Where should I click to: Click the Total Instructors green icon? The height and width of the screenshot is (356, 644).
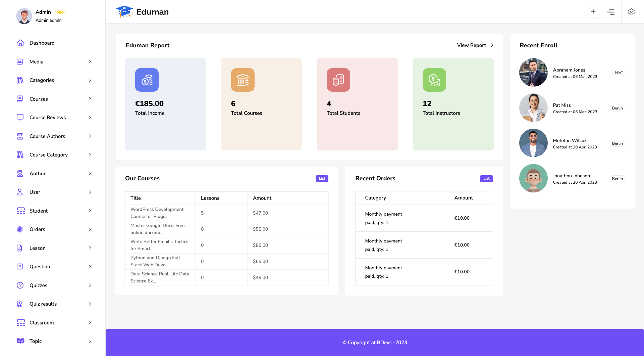point(434,80)
